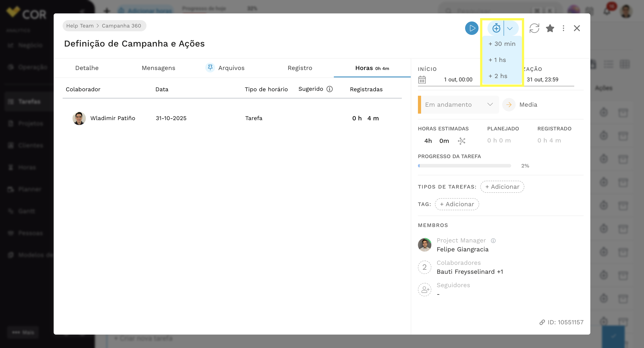Add followers with the person-plus icon

424,289
